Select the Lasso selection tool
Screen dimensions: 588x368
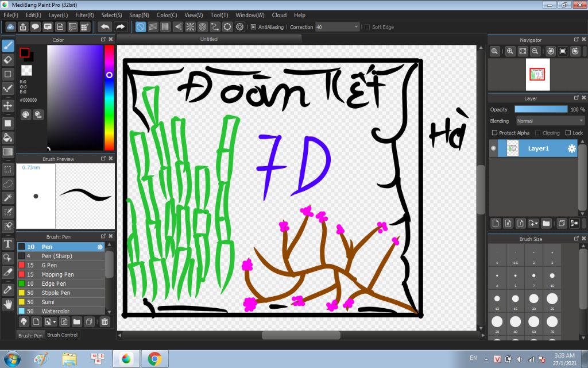point(8,183)
